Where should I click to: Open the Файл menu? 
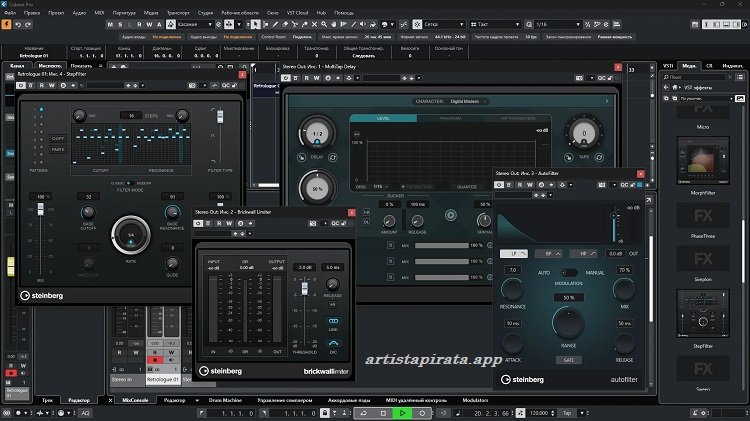tap(10, 13)
